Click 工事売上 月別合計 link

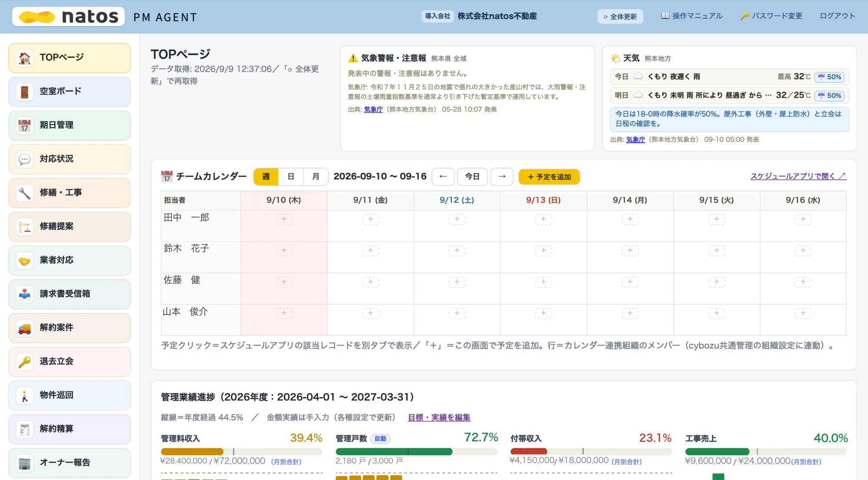click(806, 462)
